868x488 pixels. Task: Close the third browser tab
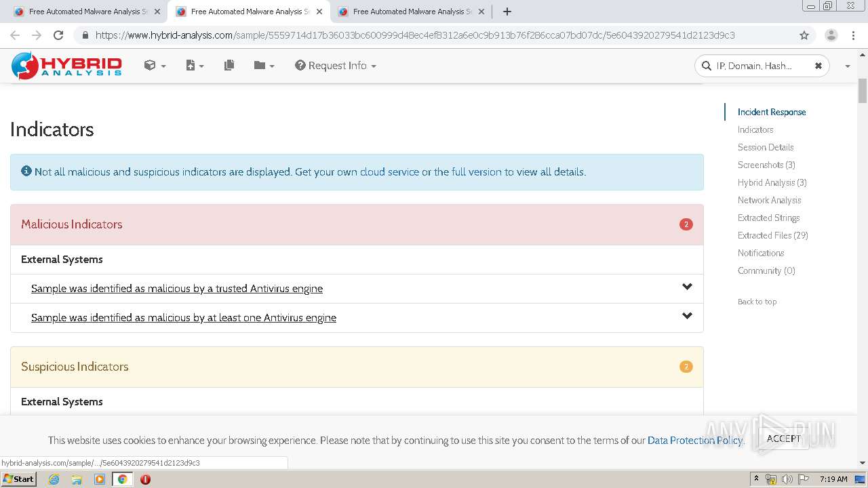click(x=481, y=12)
